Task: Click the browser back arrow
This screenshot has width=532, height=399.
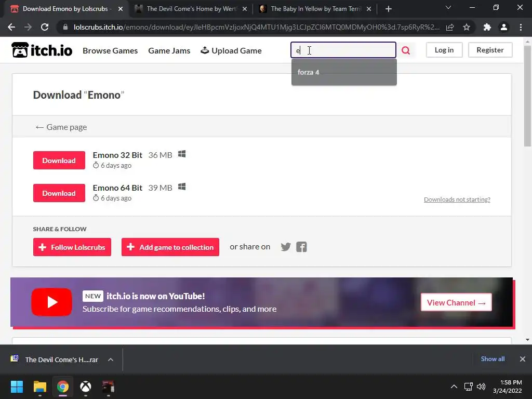Action: pyautogui.click(x=11, y=27)
